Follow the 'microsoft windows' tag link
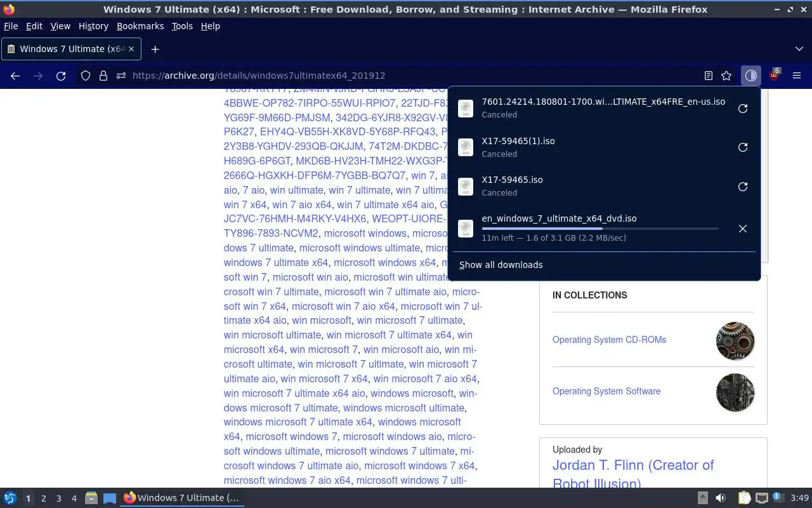This screenshot has height=508, width=812. pos(365,233)
